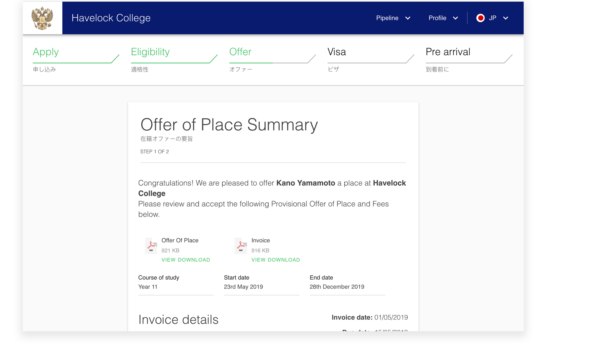Click the Havelock College crest logo
Screen dimensions: 592x364
click(x=42, y=18)
